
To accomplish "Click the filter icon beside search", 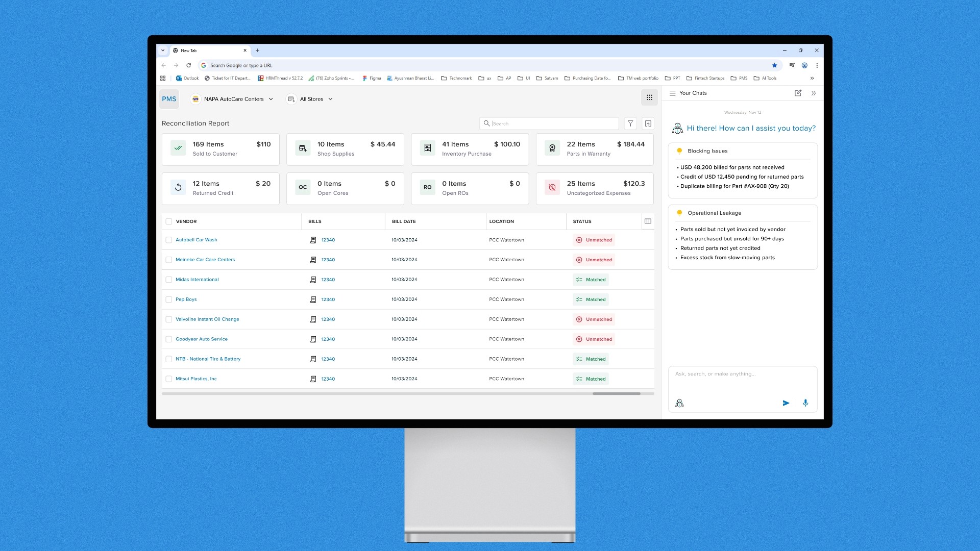I will click(x=630, y=123).
